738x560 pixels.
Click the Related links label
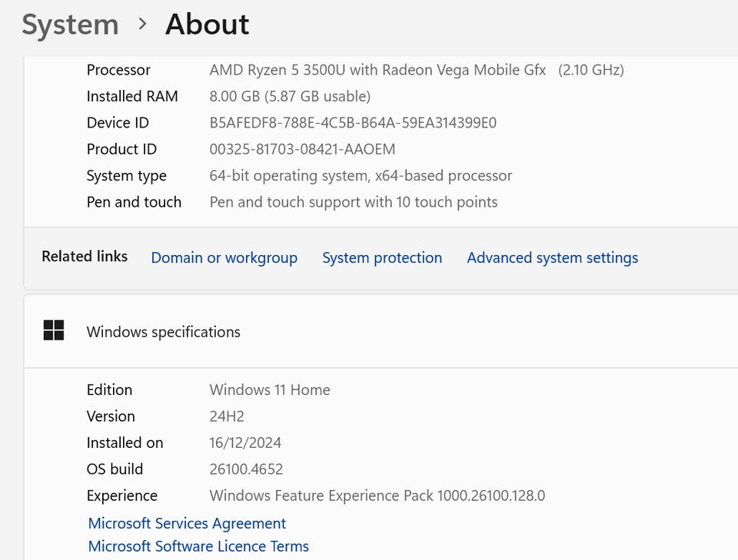85,257
